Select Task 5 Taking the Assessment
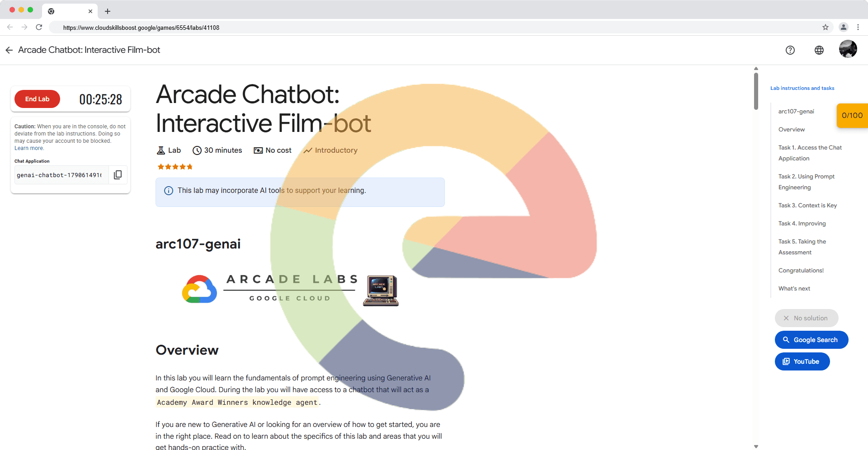The width and height of the screenshot is (868, 450). [802, 247]
